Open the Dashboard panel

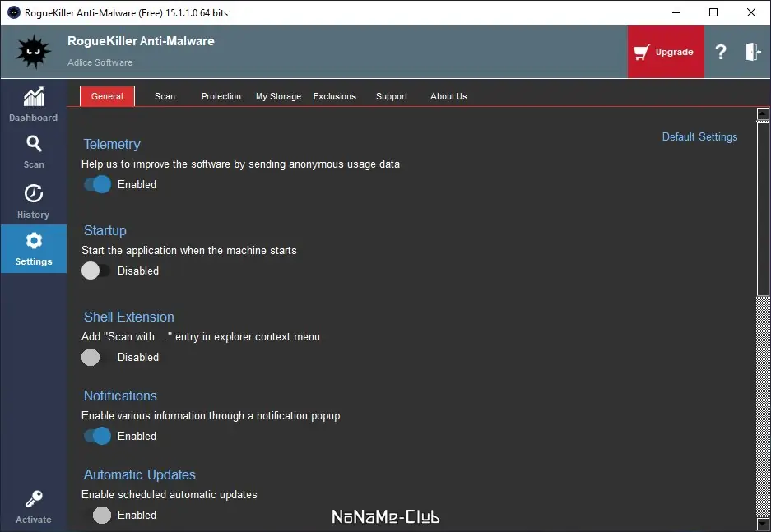coord(34,104)
